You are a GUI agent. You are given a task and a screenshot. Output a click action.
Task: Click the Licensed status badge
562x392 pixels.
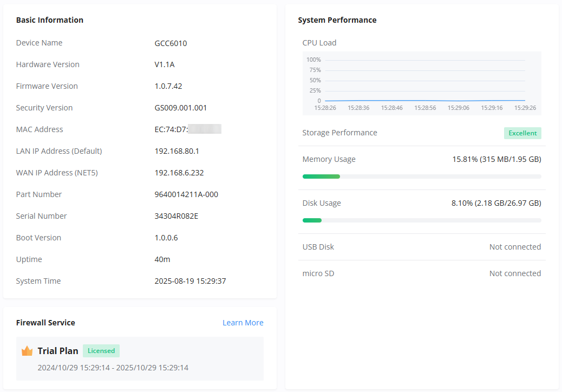point(101,351)
